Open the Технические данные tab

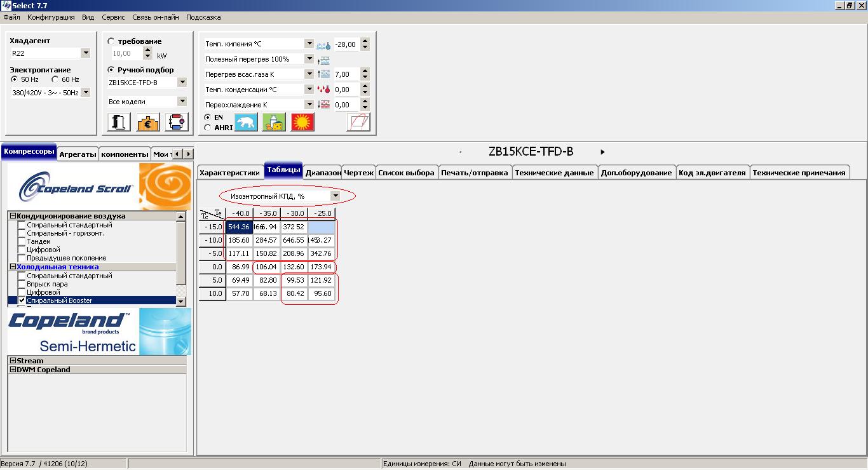click(x=554, y=173)
